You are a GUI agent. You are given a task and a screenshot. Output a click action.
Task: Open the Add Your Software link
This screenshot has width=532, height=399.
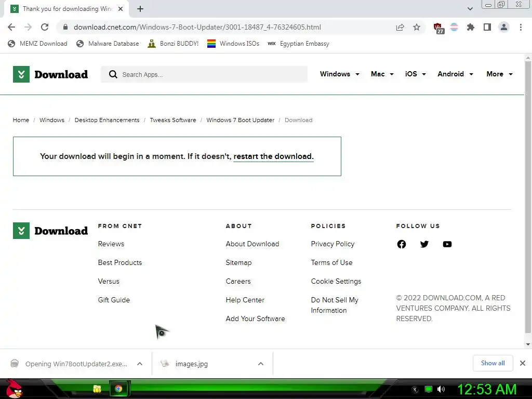coord(255,318)
